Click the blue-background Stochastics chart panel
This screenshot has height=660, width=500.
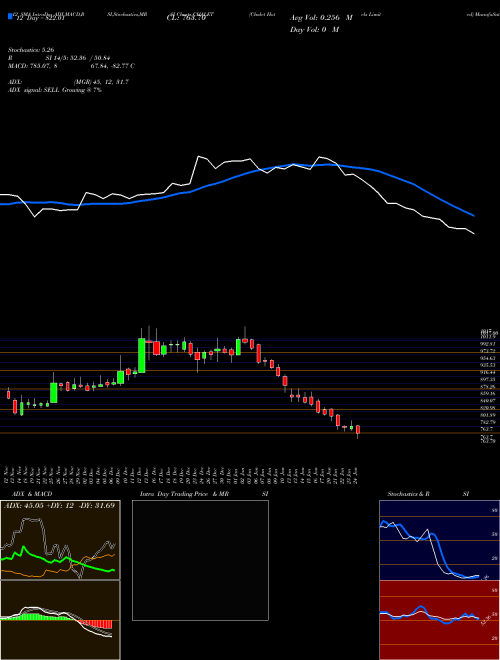pos(439,540)
